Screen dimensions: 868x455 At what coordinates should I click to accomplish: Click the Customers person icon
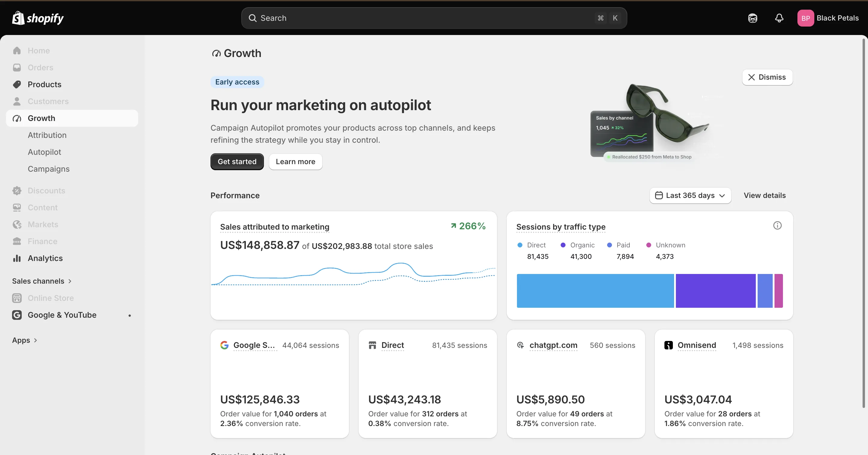pos(17,101)
